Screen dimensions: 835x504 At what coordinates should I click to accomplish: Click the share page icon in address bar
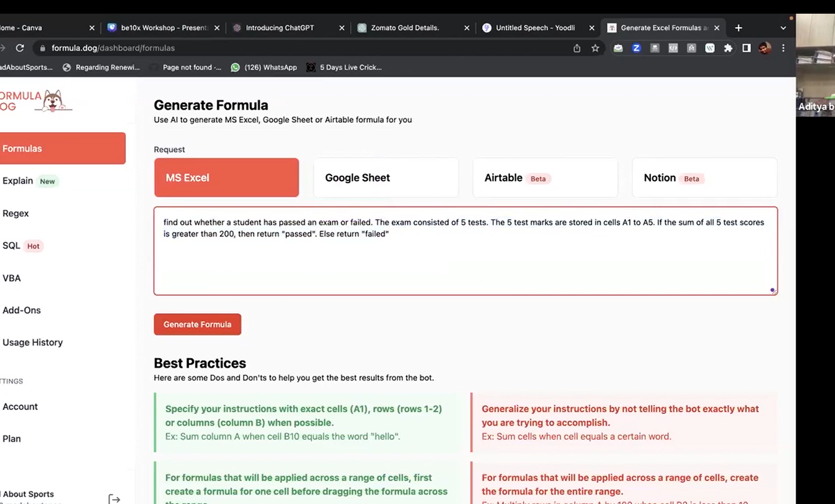click(x=577, y=48)
